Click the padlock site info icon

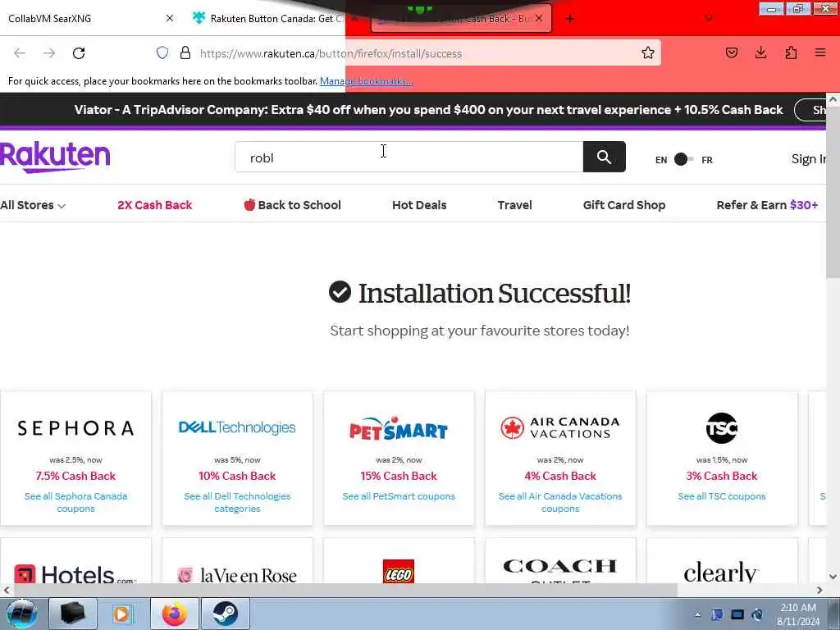185,52
